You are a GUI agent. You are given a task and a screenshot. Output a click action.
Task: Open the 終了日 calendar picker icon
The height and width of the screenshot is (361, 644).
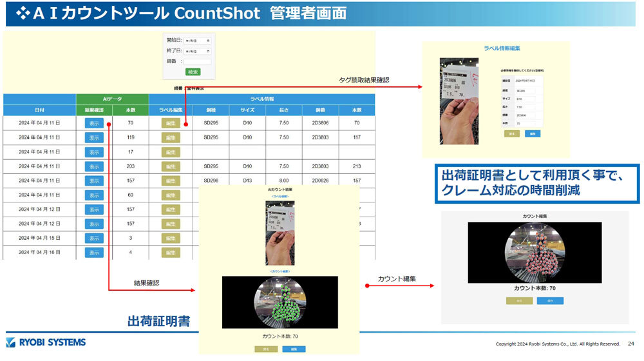(208, 52)
